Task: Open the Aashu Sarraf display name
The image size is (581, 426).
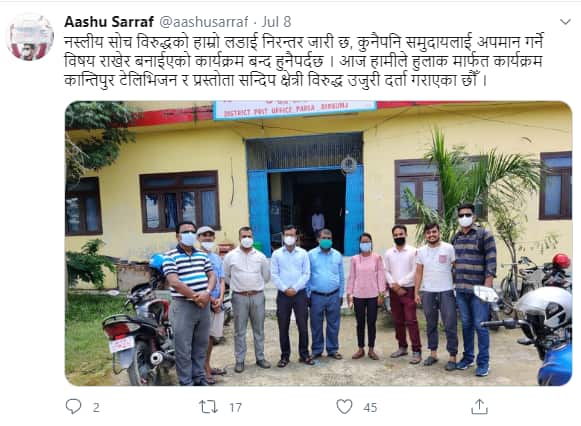Action: click(109, 22)
